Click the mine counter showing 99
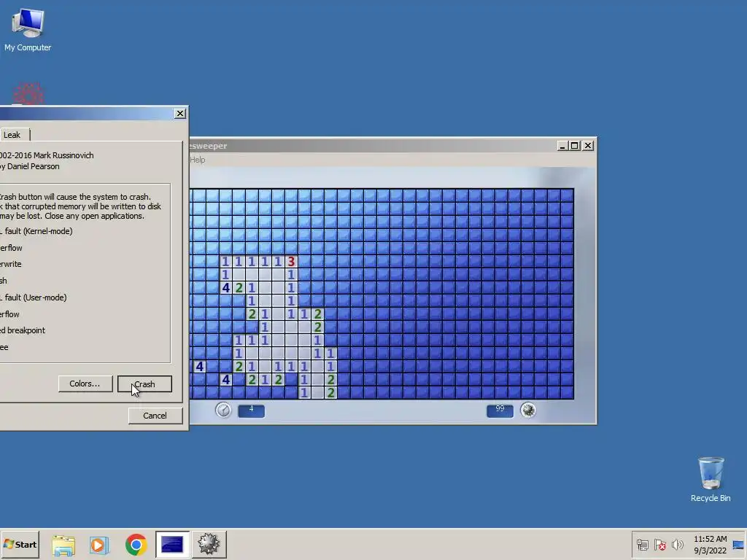The height and width of the screenshot is (560, 747). pos(500,411)
